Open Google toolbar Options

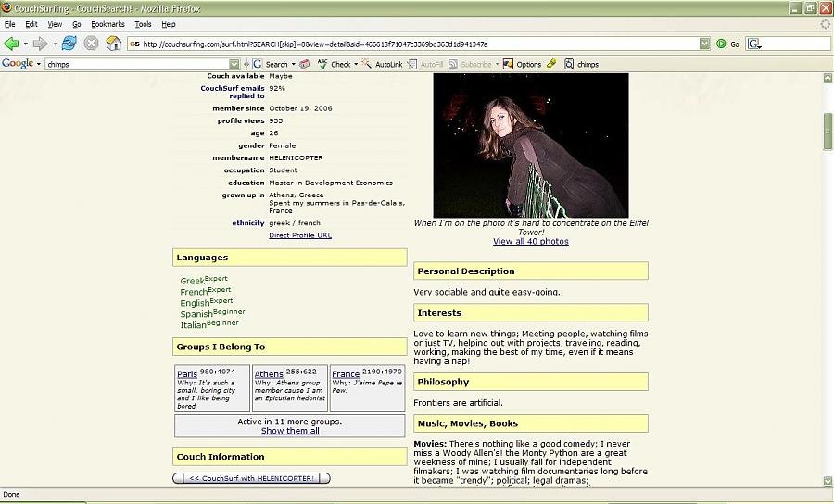[x=522, y=64]
